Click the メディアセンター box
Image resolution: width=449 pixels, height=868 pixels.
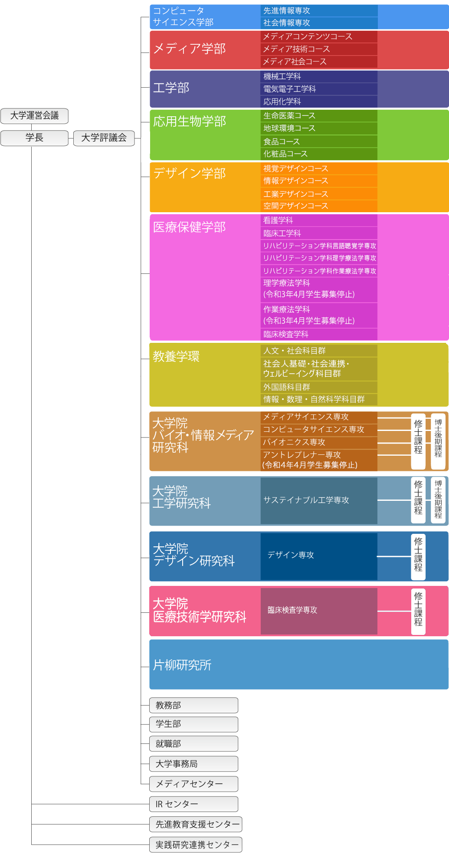pyautogui.click(x=194, y=784)
